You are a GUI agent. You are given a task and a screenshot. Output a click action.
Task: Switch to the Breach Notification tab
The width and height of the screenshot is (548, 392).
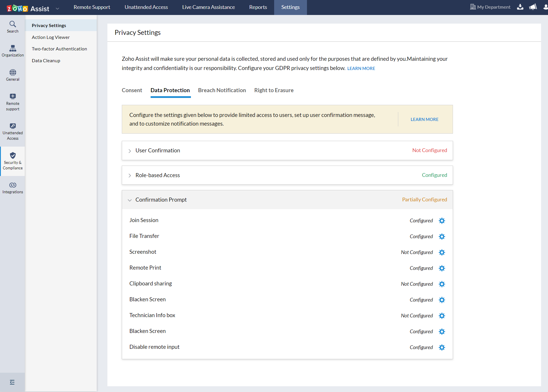tap(222, 90)
